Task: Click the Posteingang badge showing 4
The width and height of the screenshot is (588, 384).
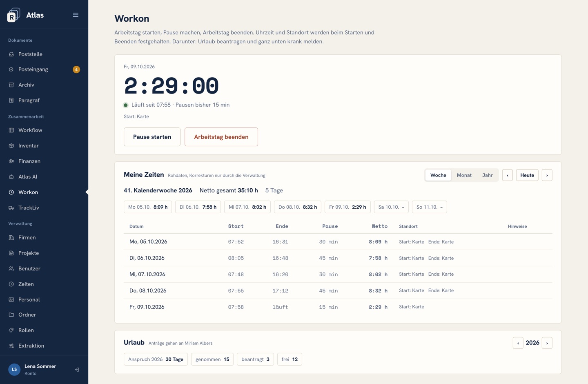Action: 76,69
